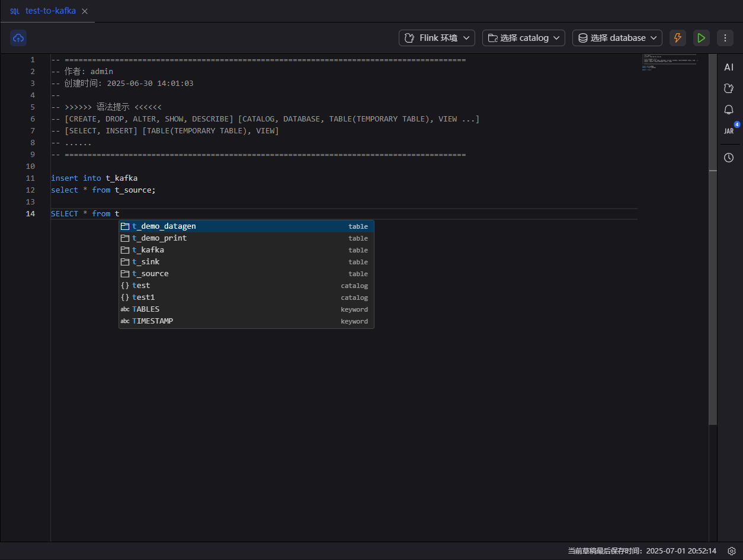Choose t_sink from autocomplete list
Image resolution: width=743 pixels, height=560 pixels.
pyautogui.click(x=246, y=262)
